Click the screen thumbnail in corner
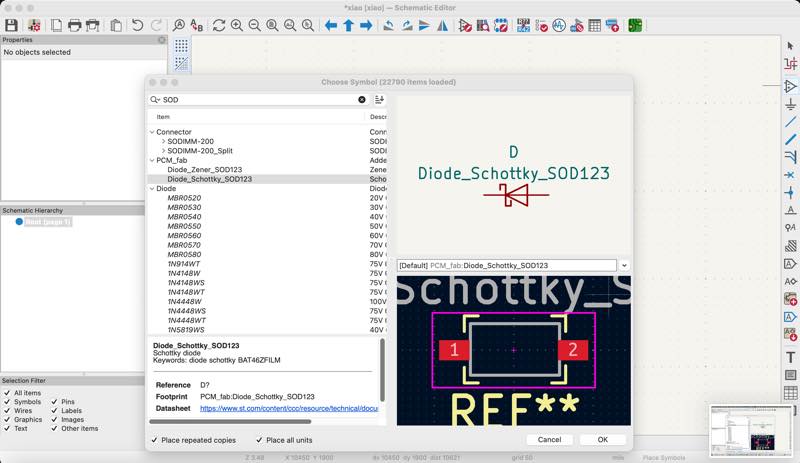This screenshot has height=463, width=800. click(752, 431)
